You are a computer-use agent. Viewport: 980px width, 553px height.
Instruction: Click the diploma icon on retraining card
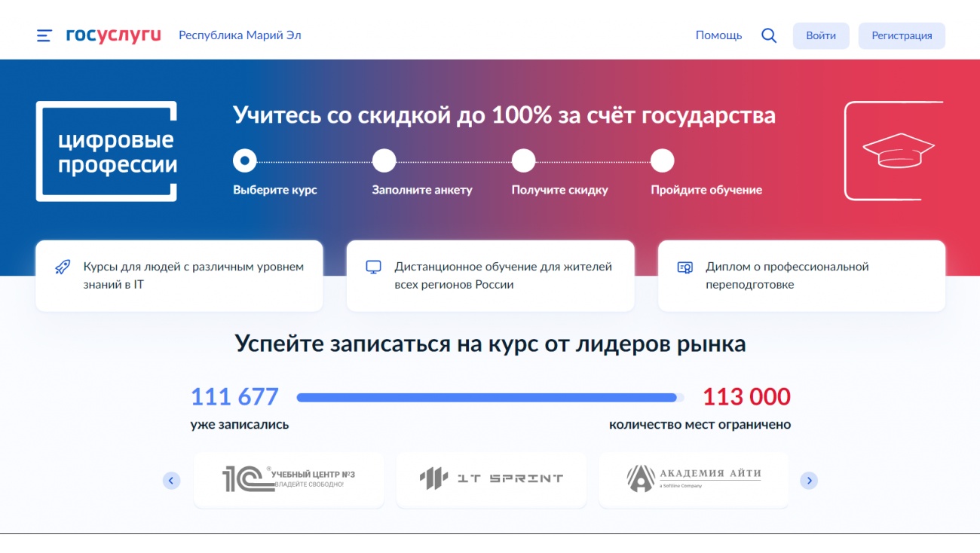[x=684, y=267]
